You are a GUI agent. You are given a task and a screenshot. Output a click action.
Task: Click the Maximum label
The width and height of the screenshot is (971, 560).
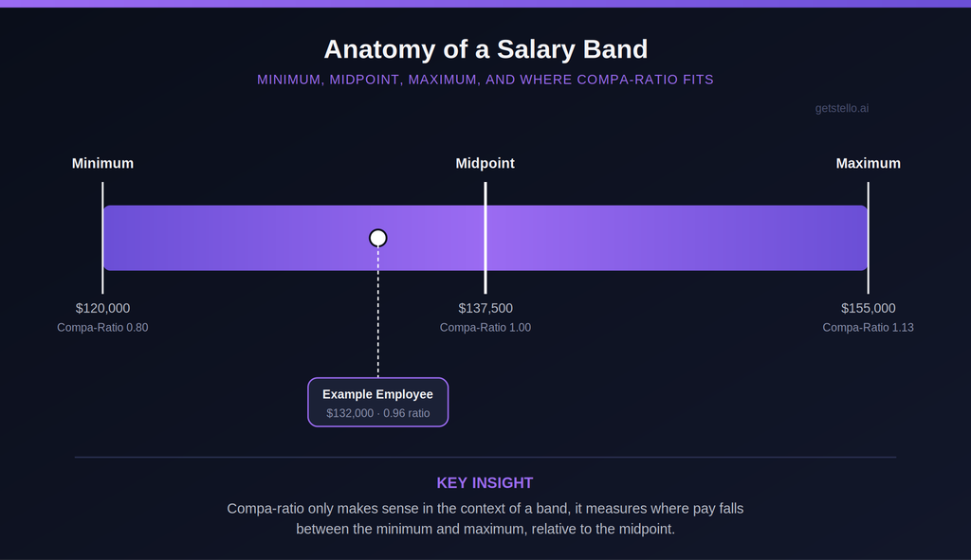point(869,163)
